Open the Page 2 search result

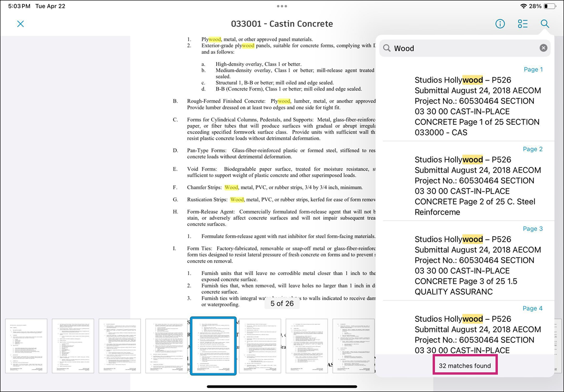point(468,181)
